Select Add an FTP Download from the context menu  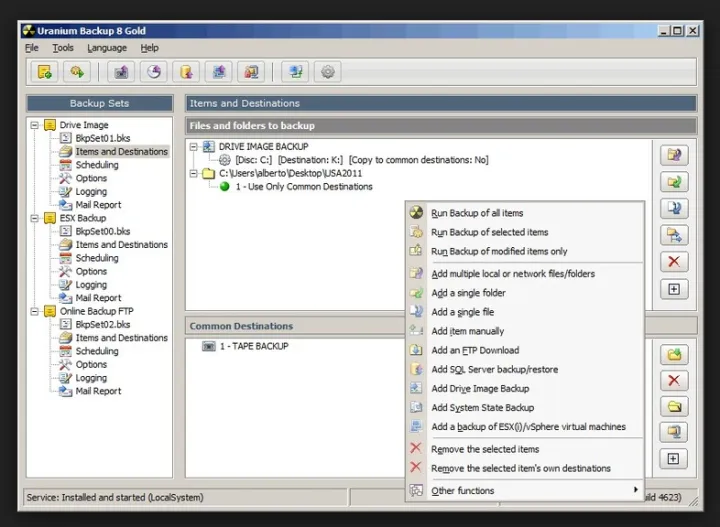click(x=475, y=351)
